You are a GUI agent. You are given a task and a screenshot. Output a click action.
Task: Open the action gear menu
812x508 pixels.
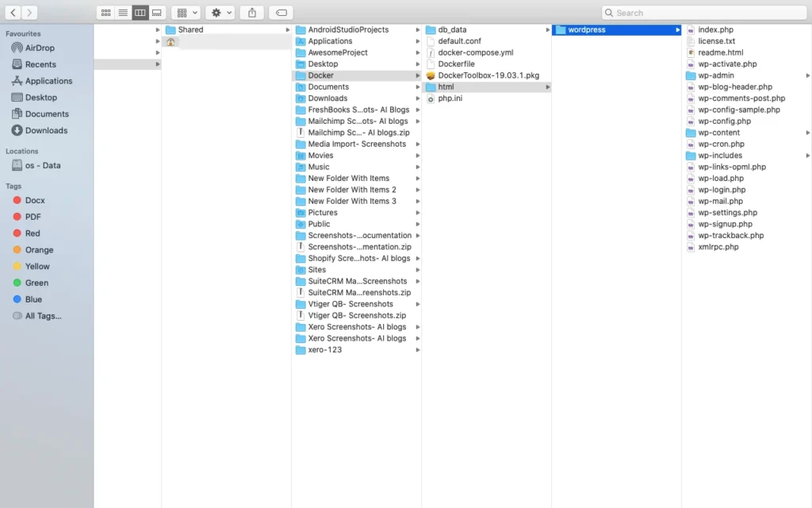[220, 12]
